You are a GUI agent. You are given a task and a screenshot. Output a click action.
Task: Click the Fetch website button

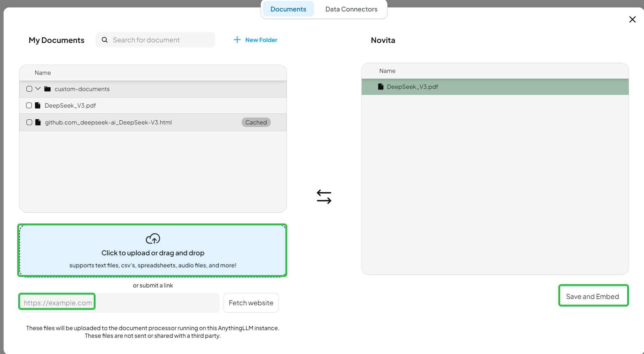(x=251, y=303)
